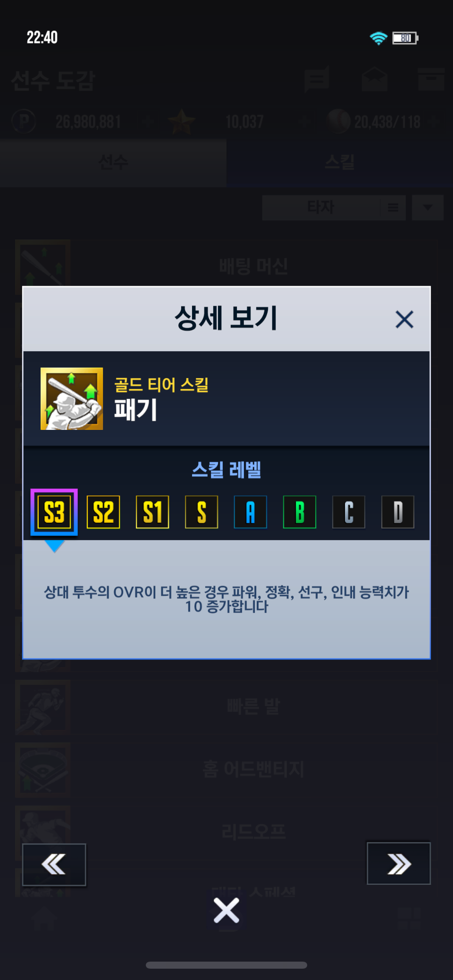
Task: Select the S3 skill level badge
Action: pos(54,512)
